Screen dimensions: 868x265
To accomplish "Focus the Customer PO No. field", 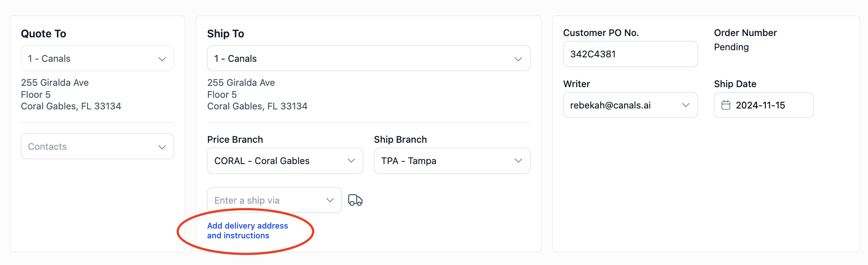I will tap(630, 54).
